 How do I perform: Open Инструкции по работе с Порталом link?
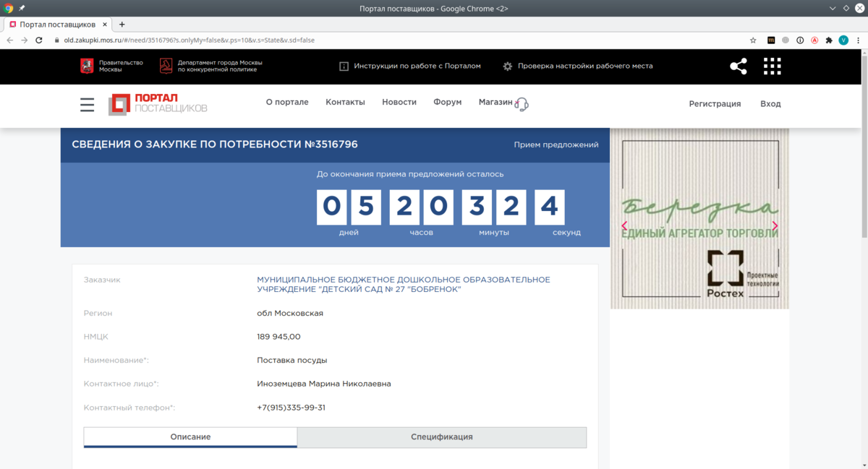[x=417, y=66]
